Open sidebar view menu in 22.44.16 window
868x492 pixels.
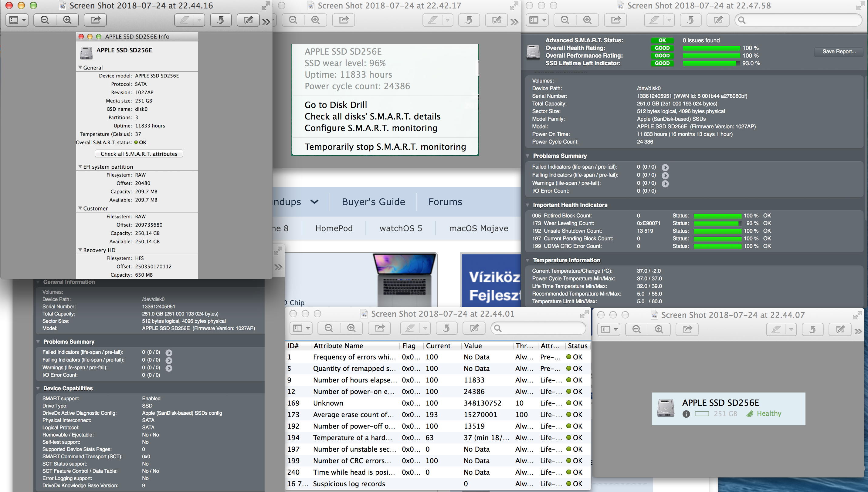pyautogui.click(x=17, y=20)
